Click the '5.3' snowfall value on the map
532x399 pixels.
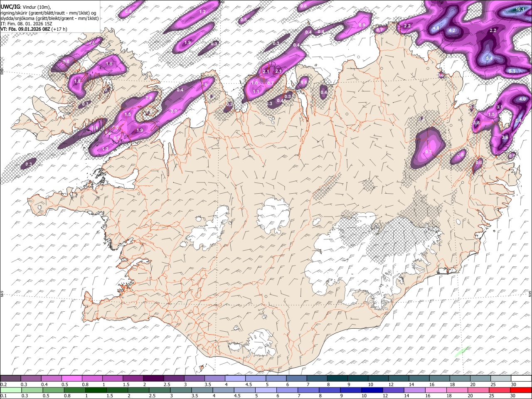coord(512,71)
